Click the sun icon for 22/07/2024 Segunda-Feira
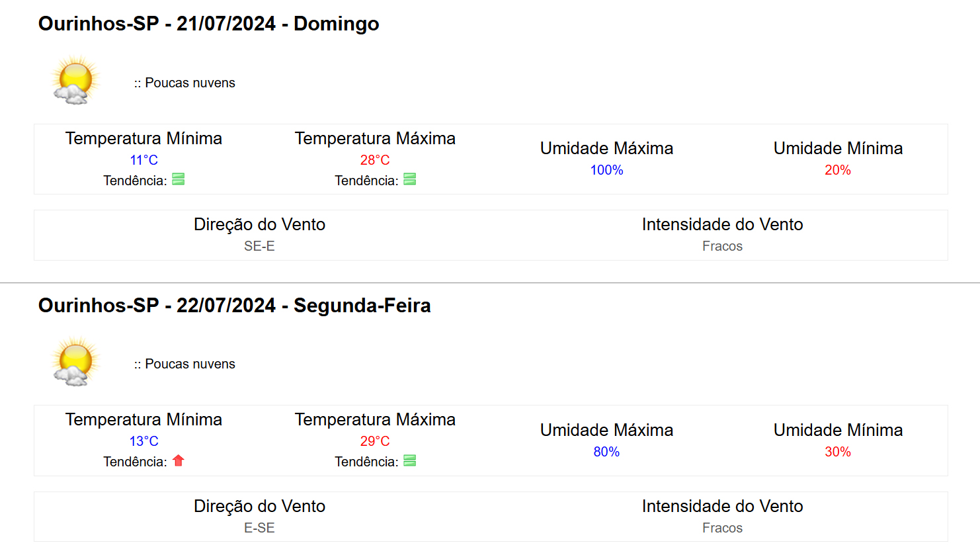The image size is (980, 555). pyautogui.click(x=75, y=362)
